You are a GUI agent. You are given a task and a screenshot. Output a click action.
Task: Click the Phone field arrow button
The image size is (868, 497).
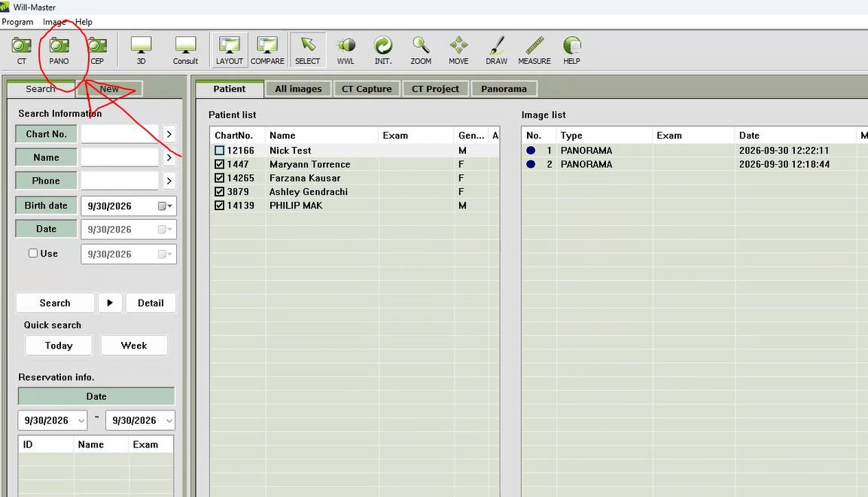[x=169, y=181]
